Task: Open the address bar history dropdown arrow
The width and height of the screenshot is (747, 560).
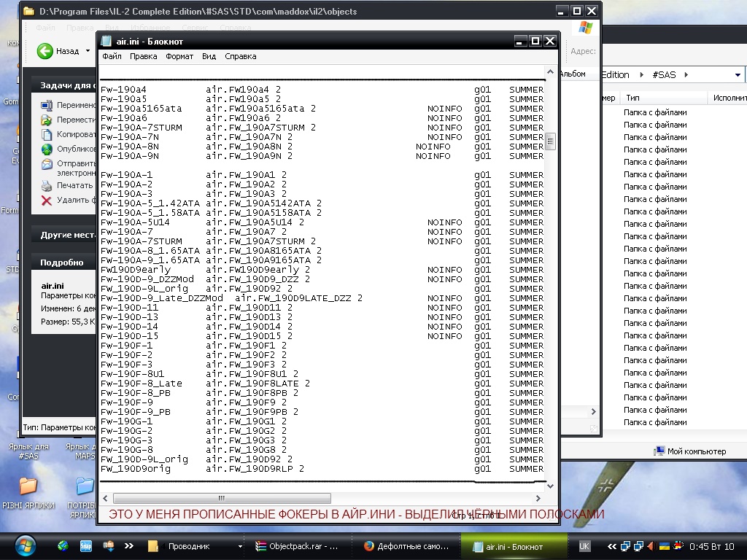Action: click(738, 75)
